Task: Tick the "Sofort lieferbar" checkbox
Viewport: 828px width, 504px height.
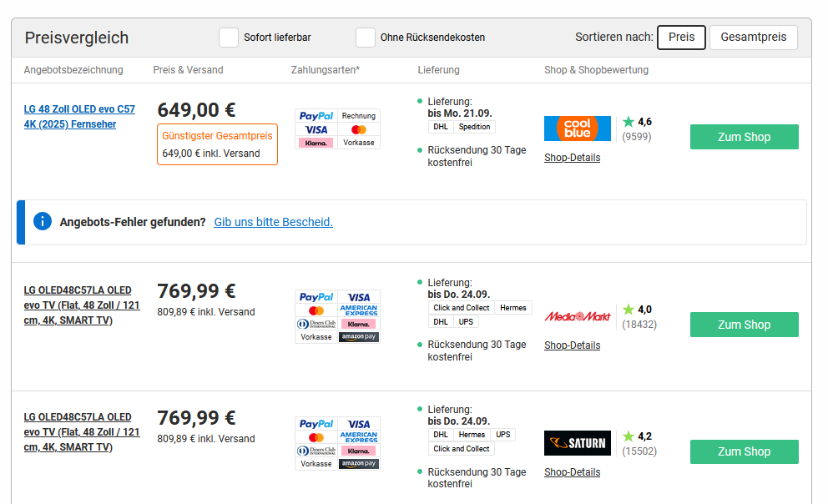Action: coord(229,38)
